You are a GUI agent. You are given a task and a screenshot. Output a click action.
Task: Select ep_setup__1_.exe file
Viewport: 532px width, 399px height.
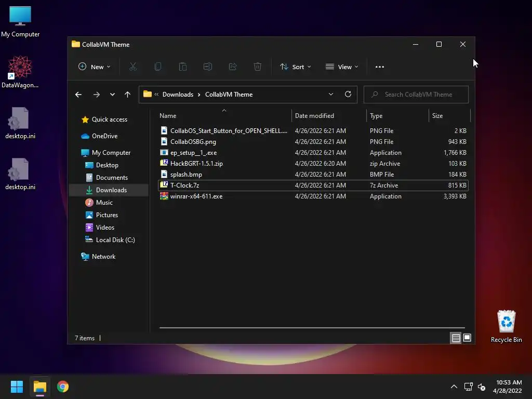pos(313,153)
